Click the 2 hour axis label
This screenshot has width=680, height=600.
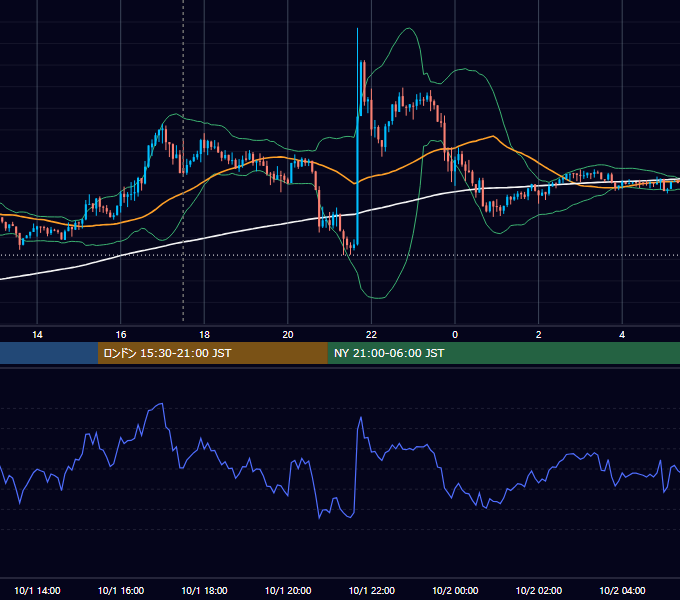tap(538, 335)
